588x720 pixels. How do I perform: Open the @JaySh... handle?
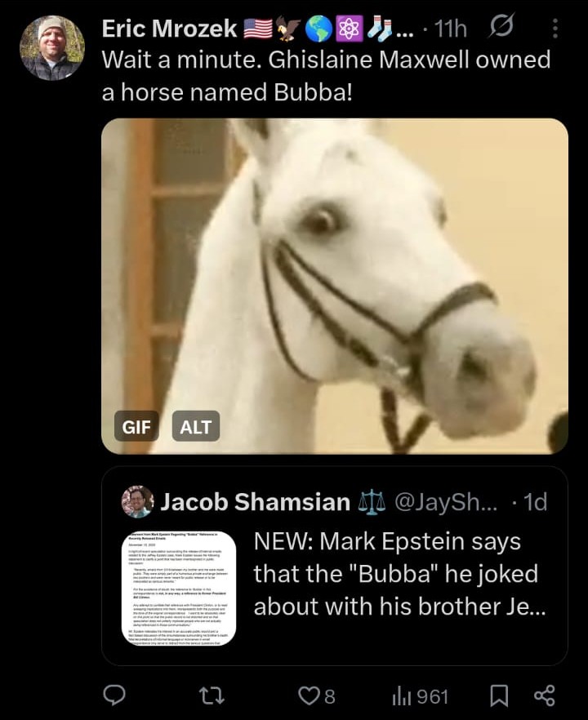(x=446, y=502)
